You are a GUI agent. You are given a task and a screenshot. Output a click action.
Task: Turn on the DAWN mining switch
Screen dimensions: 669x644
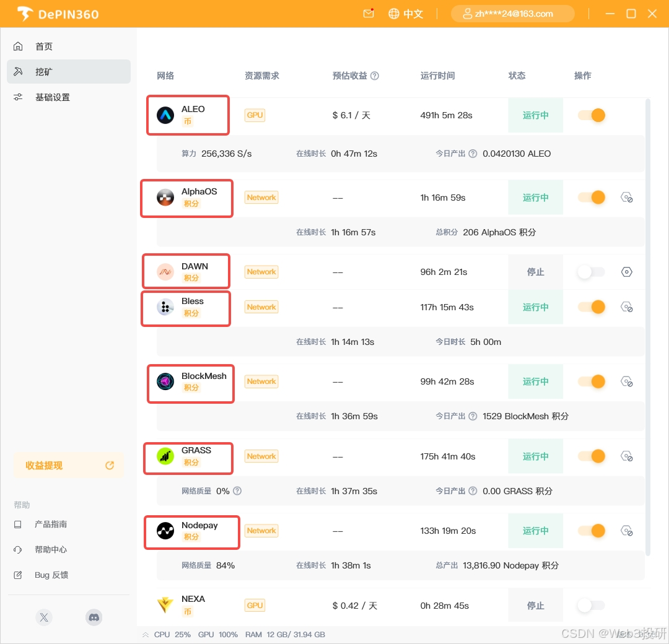click(x=592, y=272)
